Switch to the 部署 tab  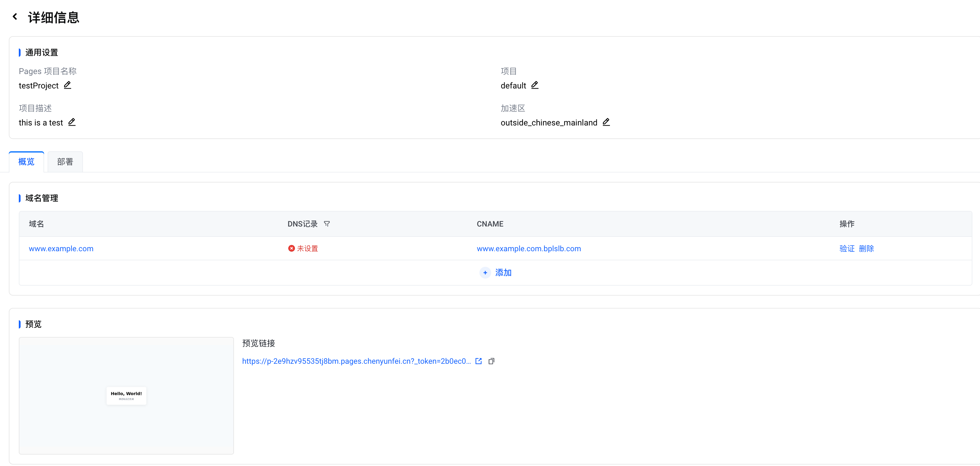coord(65,162)
